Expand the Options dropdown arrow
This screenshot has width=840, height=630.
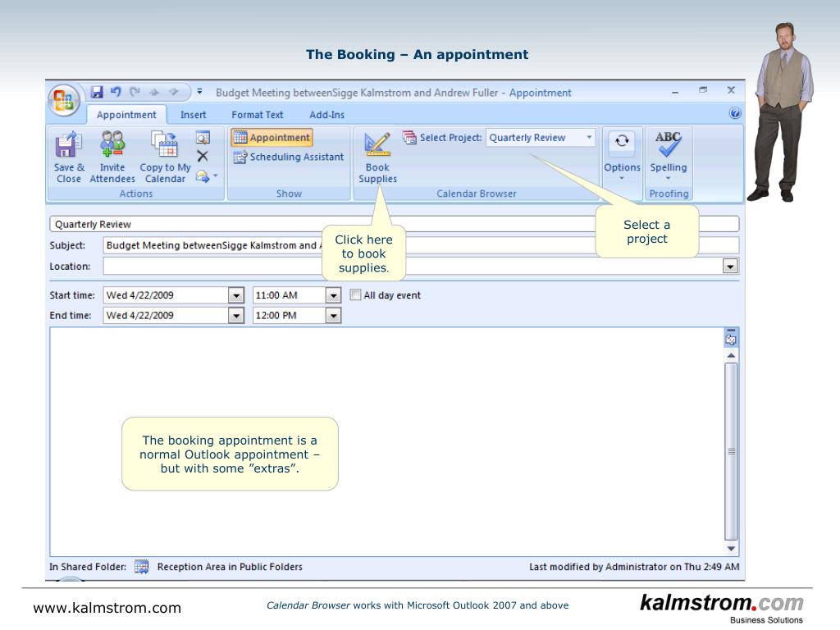coord(622,178)
